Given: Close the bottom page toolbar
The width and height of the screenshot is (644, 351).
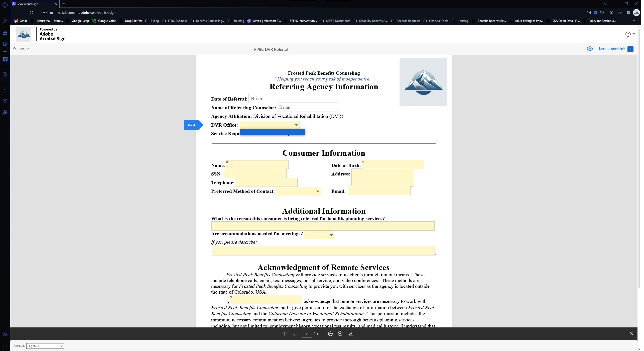Looking at the screenshot, I should pos(631,334).
